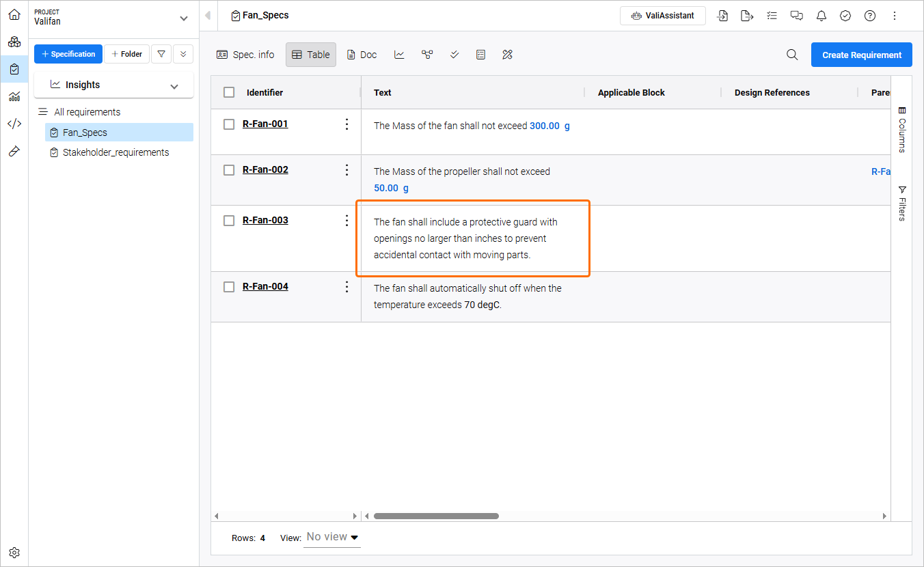Click the export file icon in header
This screenshot has height=567, width=924.
click(747, 16)
